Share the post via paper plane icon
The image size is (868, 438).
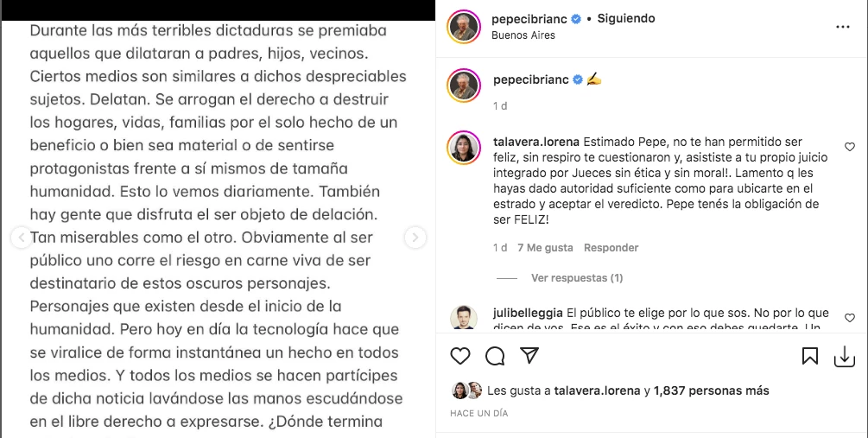point(529,356)
